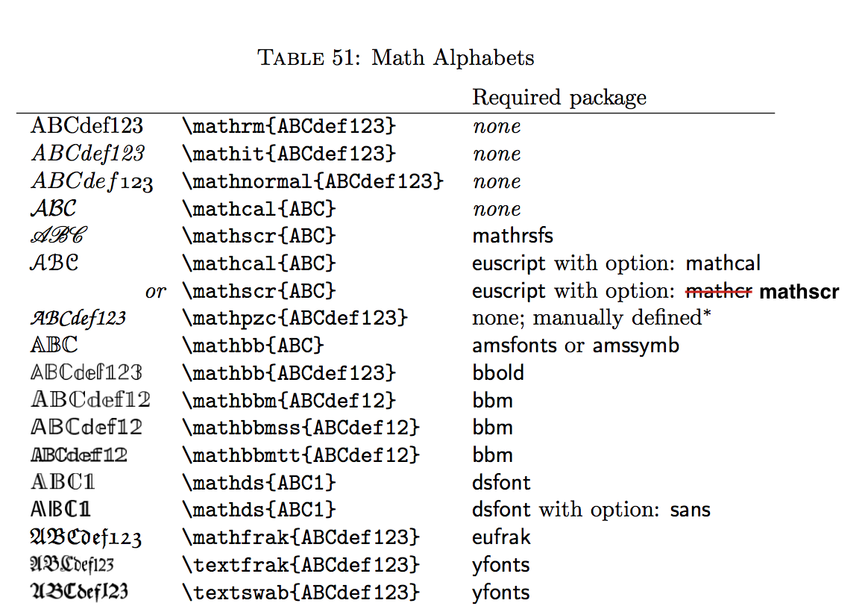This screenshot has height=606, width=868.
Task: Click the bbold package name
Action: 498,373
